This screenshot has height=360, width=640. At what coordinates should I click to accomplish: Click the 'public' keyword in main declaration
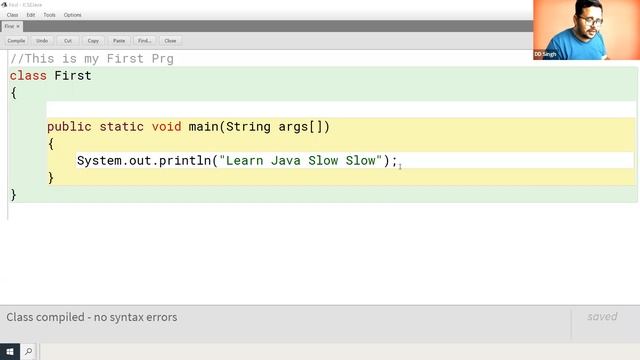(x=69, y=127)
